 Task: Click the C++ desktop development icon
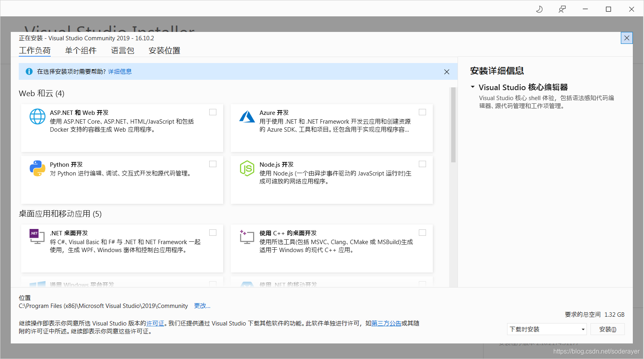tap(247, 237)
